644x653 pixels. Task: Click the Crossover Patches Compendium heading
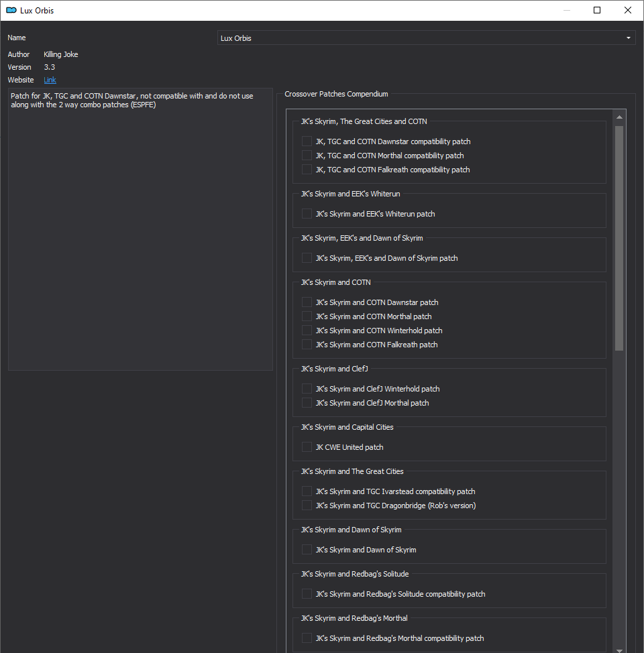tap(336, 94)
